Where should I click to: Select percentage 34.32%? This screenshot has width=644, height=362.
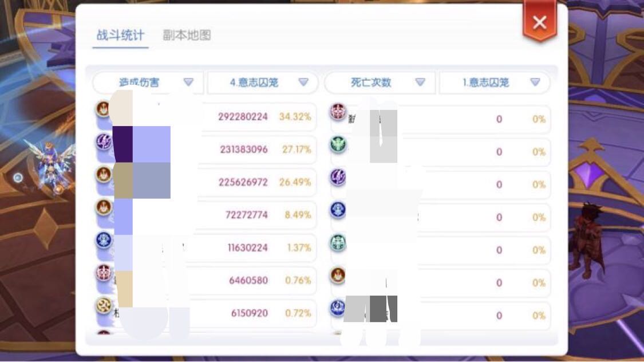tap(295, 117)
